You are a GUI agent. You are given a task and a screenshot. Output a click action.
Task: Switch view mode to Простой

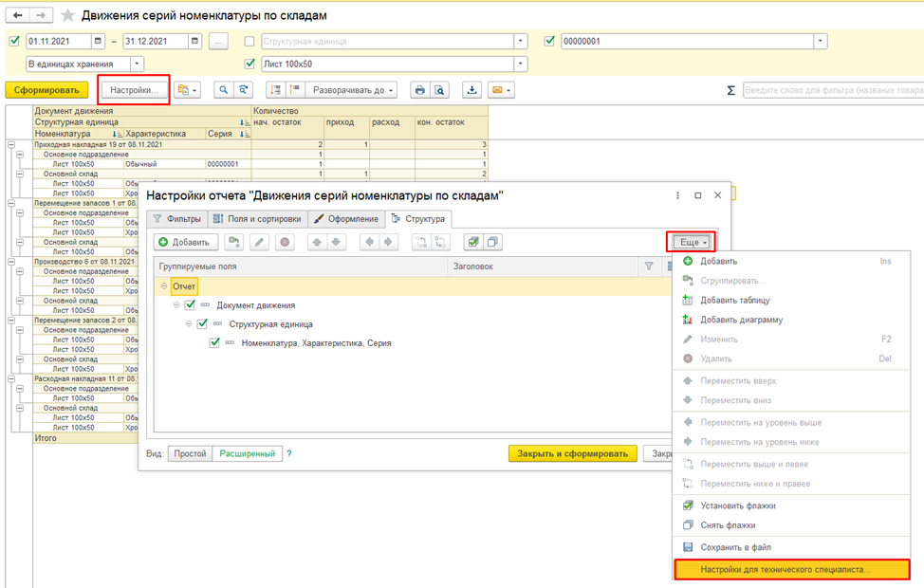pyautogui.click(x=190, y=453)
